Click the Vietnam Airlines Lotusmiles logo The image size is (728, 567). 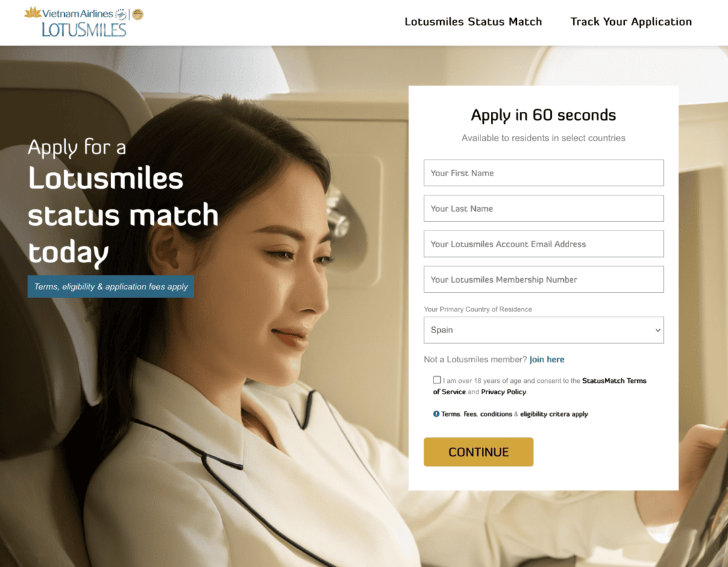(x=83, y=22)
